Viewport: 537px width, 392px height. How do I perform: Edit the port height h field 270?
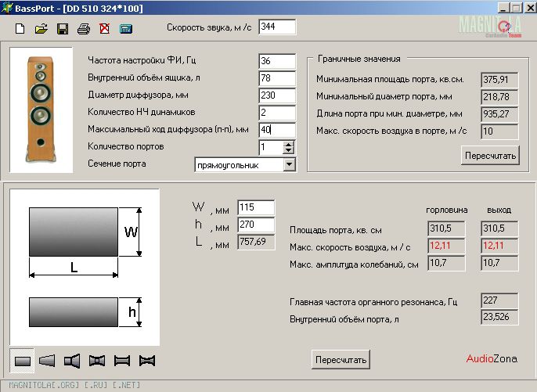click(256, 225)
